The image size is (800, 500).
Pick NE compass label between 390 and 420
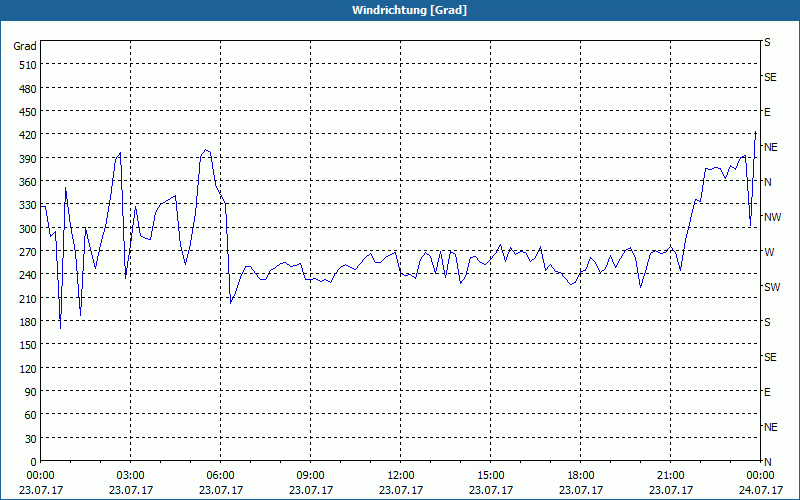[771, 147]
